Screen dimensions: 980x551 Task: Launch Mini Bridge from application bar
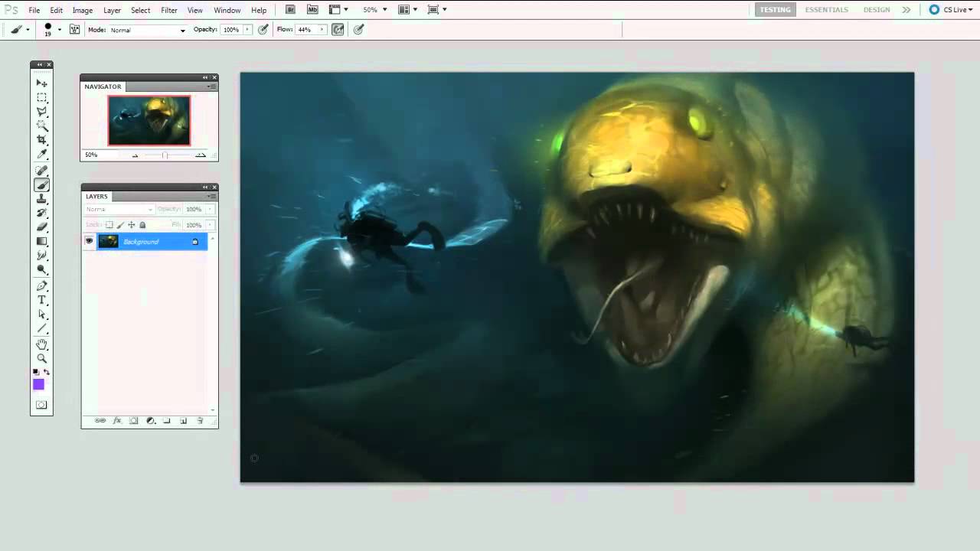312,10
